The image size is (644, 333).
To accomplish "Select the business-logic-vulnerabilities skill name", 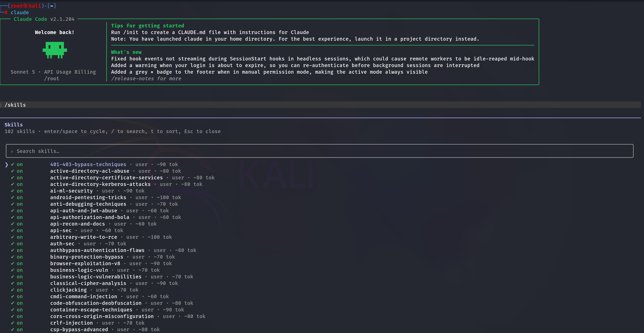I will click(x=96, y=277).
